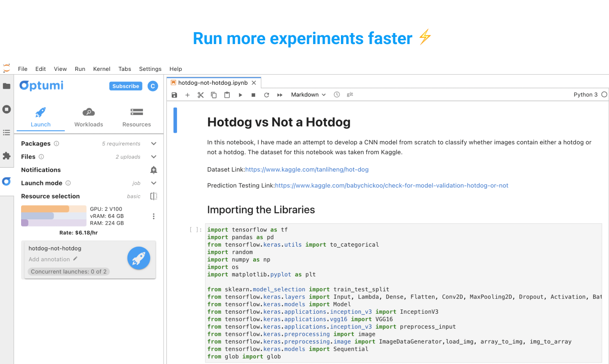
Task: Click the kernel status circle icon
Action: click(604, 94)
